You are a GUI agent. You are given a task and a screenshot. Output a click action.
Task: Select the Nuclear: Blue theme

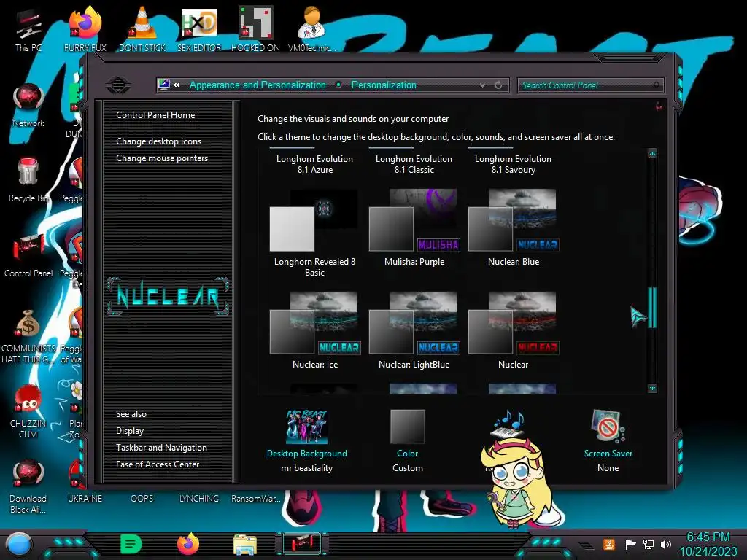click(x=514, y=227)
